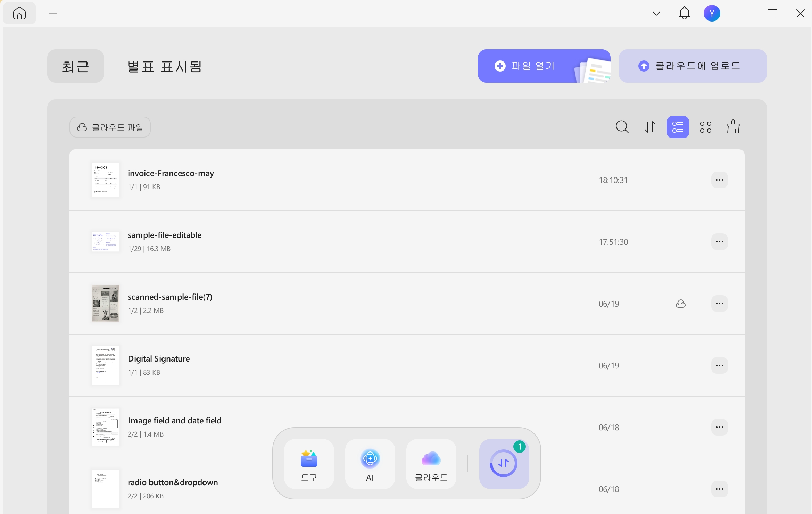Close the application window

pyautogui.click(x=800, y=13)
